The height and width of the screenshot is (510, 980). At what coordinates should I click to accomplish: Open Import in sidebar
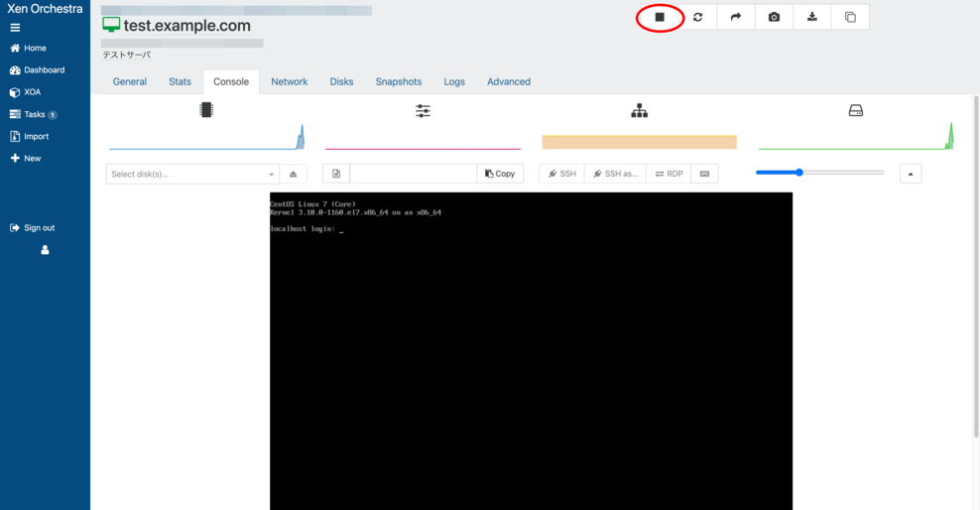(30, 136)
